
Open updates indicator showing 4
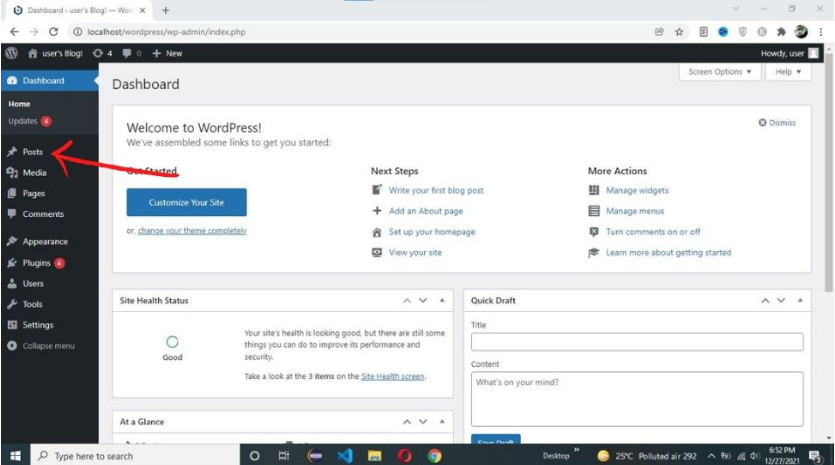pos(102,53)
